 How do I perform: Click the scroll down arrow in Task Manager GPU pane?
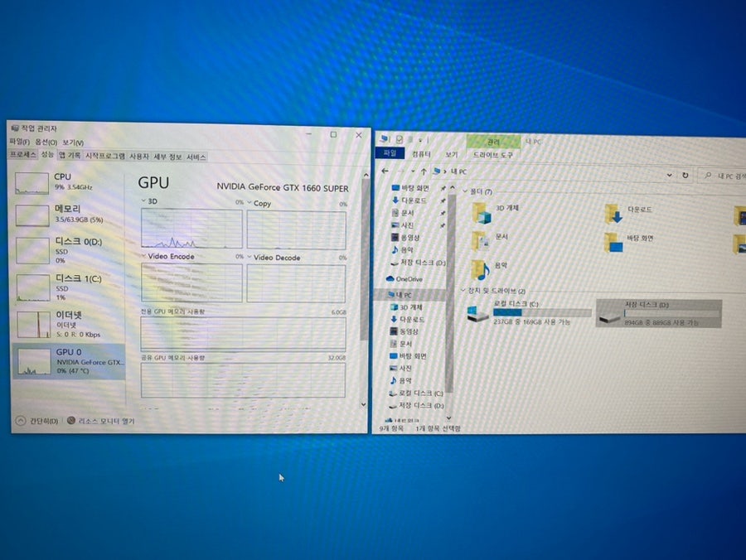[364, 404]
